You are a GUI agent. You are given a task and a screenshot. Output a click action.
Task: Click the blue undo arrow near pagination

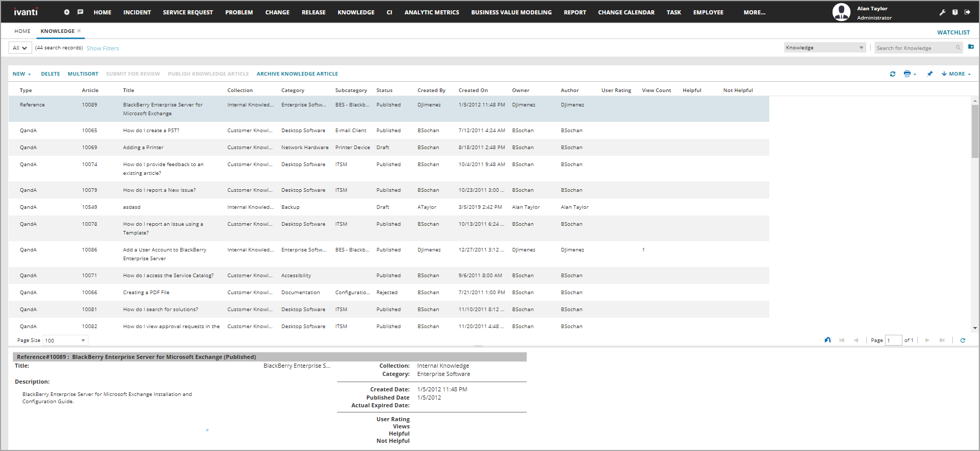[x=827, y=340]
